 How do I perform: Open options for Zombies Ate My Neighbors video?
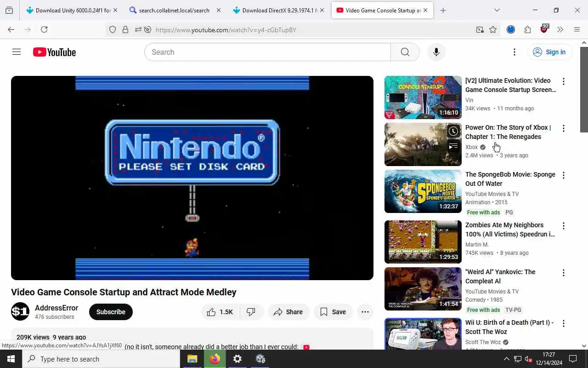(x=564, y=226)
